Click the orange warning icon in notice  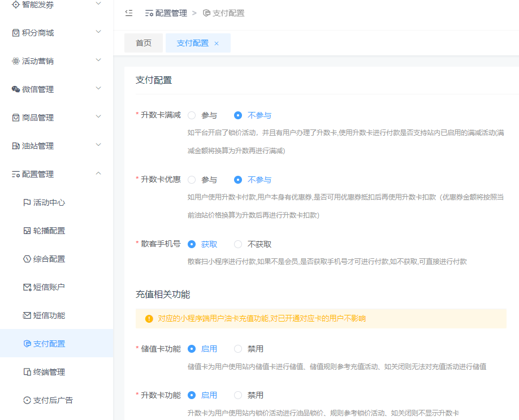click(149, 319)
